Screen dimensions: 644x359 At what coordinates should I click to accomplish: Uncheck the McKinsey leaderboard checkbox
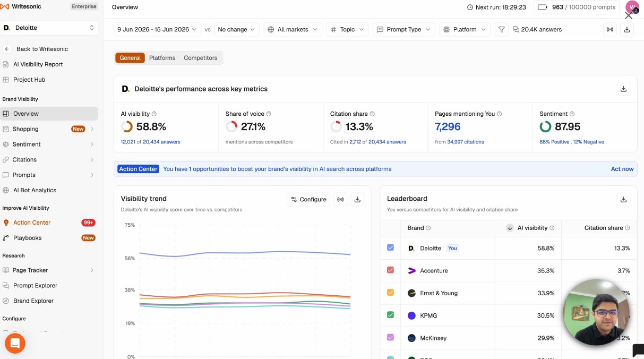coord(391,337)
